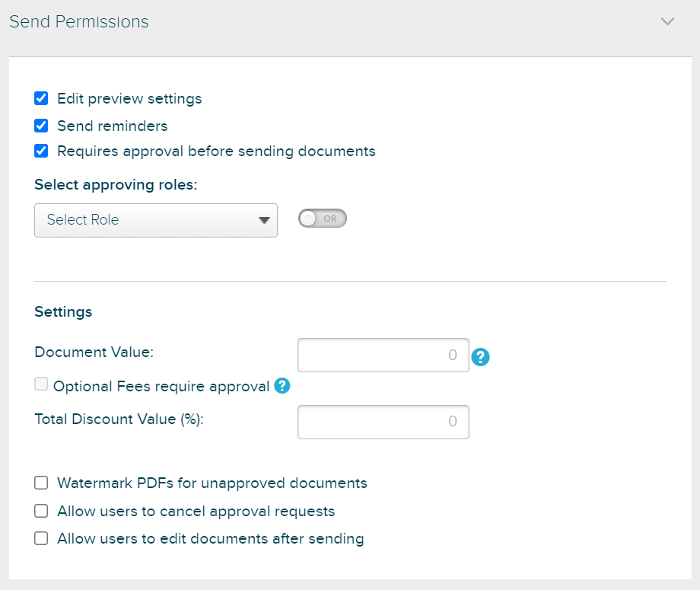Enable Allow users to edit documents after sending
This screenshot has width=700, height=590.
click(41, 538)
